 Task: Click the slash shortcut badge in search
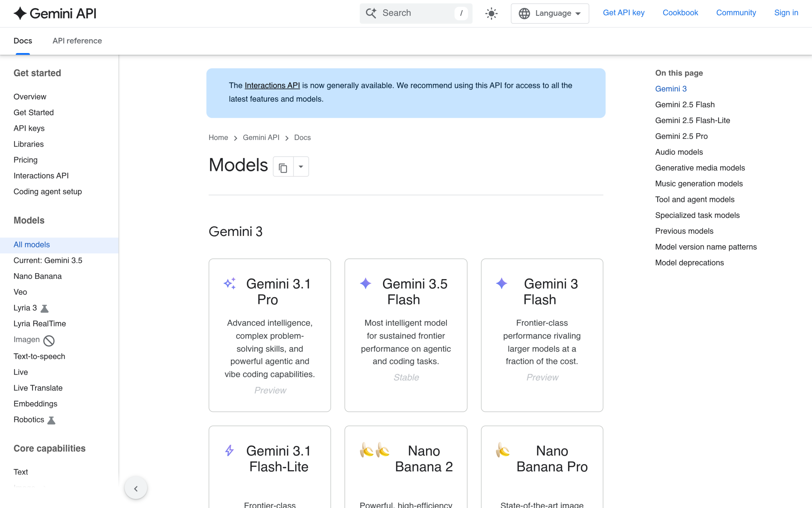tap(461, 13)
